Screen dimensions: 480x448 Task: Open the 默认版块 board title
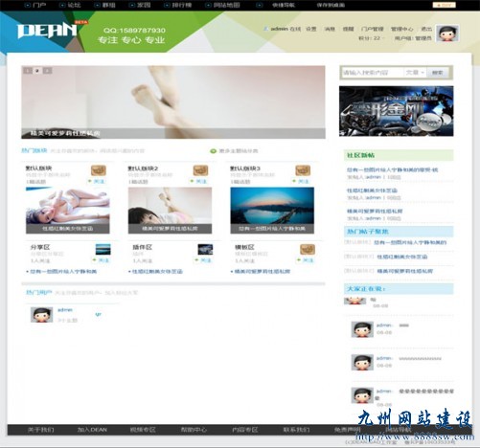pyautogui.click(x=38, y=168)
